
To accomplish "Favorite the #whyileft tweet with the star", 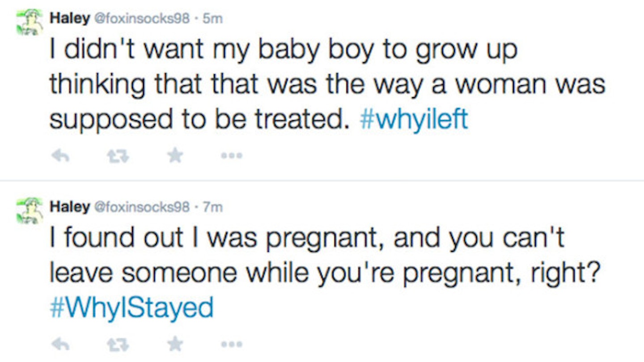I will point(175,155).
